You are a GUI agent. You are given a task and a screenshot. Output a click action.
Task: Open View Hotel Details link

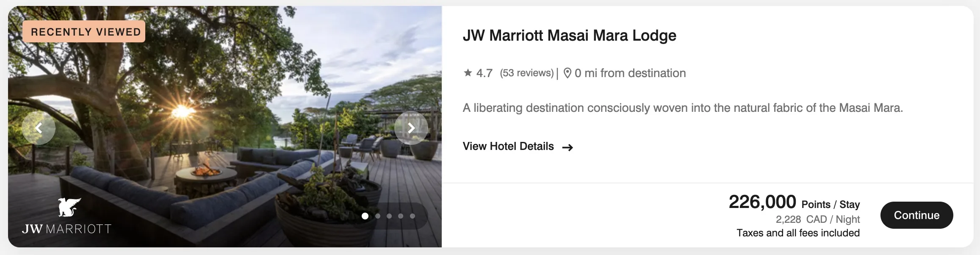[508, 147]
